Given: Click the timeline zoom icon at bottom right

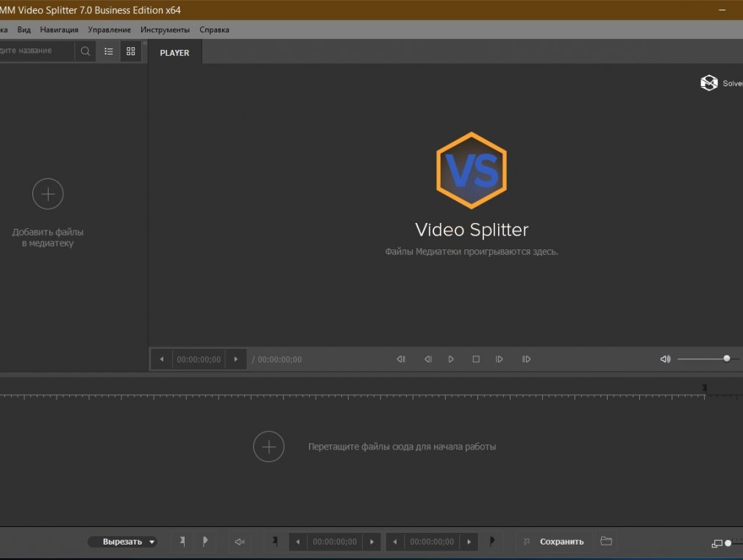Looking at the screenshot, I should click(x=717, y=543).
